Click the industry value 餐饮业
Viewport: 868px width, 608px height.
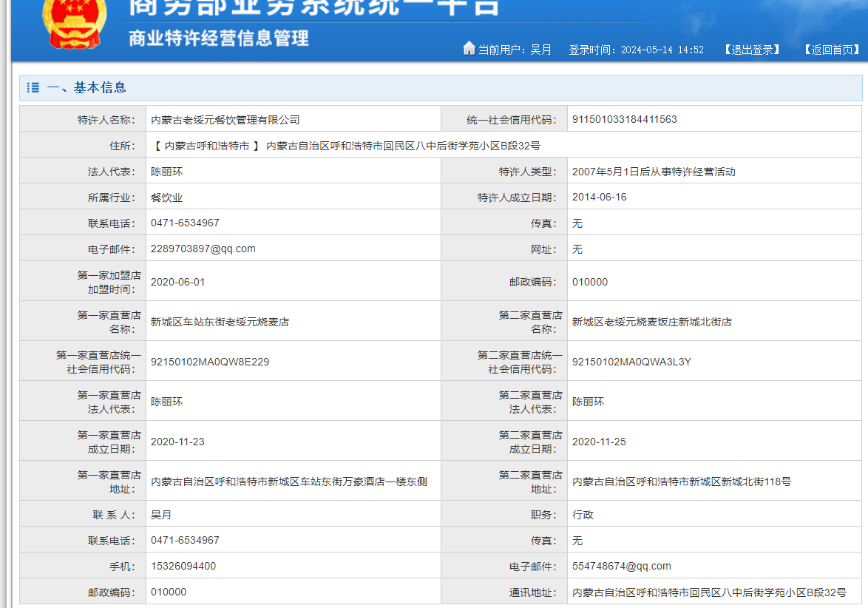167,197
